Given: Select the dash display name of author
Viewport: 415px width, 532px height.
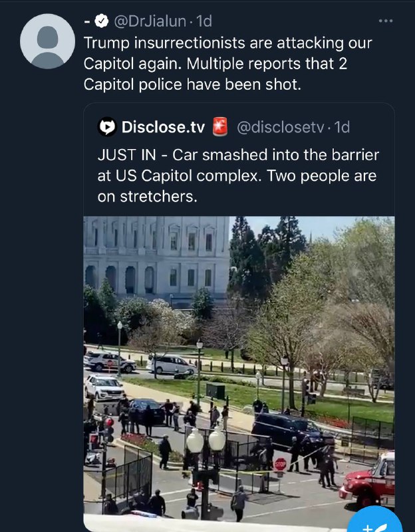Looking at the screenshot, I should click(86, 21).
